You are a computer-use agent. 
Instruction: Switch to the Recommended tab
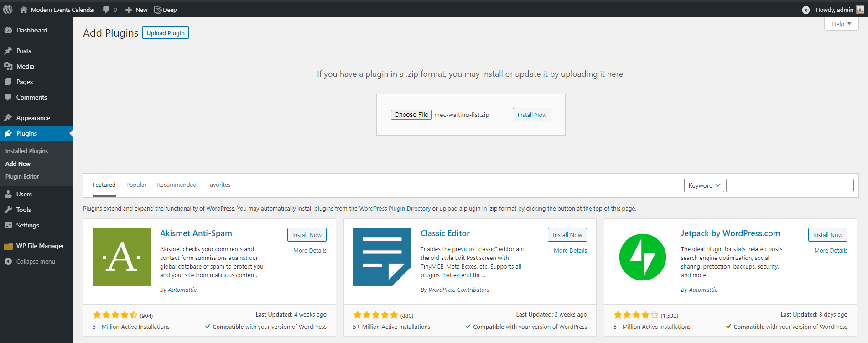(177, 185)
